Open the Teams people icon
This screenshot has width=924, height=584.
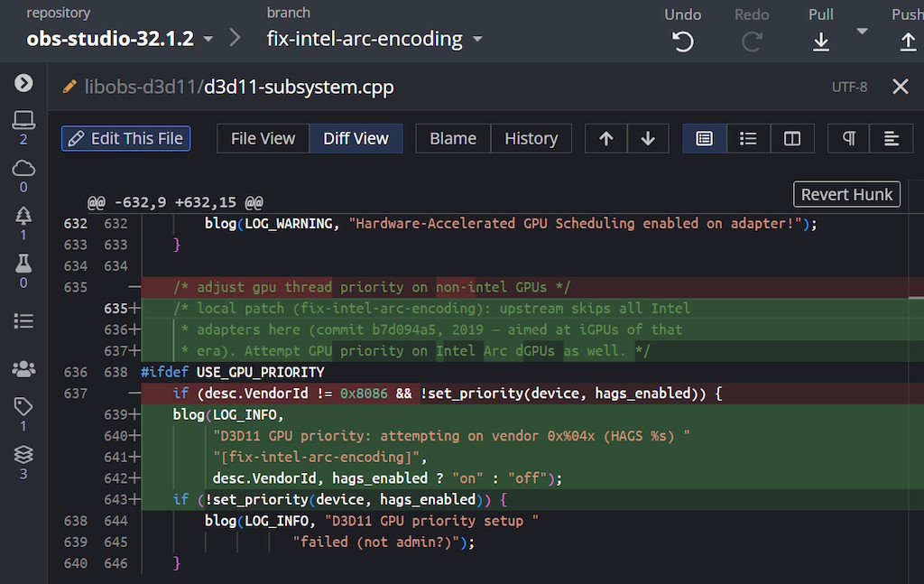point(23,369)
